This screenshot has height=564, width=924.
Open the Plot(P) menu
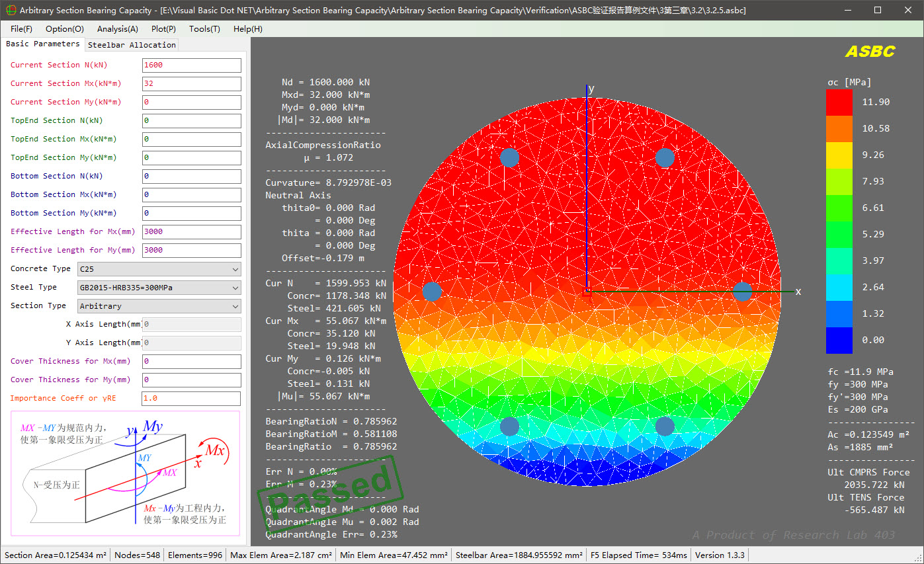pos(163,29)
